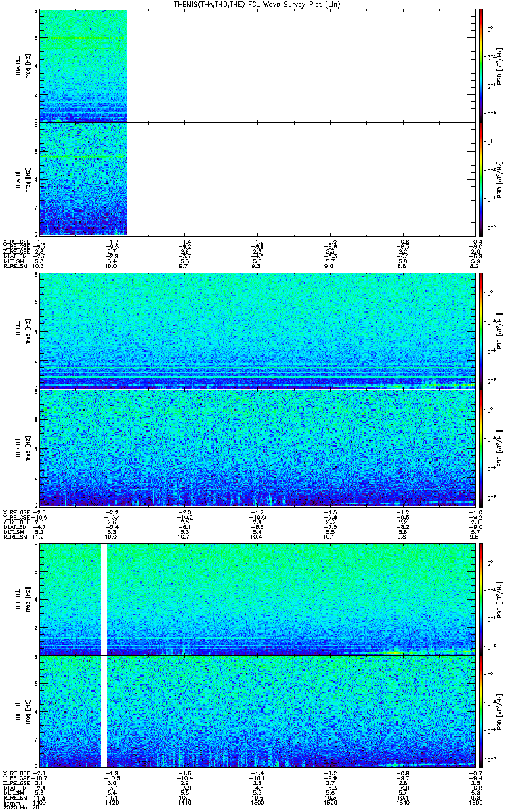
Task: Click the THD BL PSD color bar
Action: (x=481, y=331)
